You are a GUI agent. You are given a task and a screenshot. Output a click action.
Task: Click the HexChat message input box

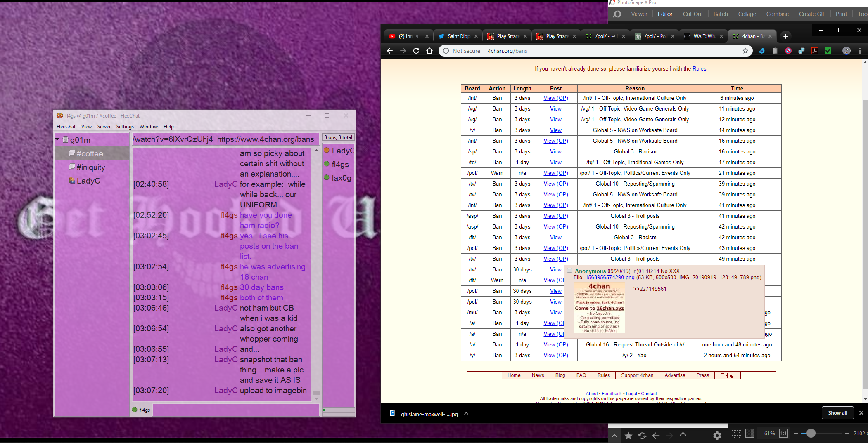[x=236, y=410]
